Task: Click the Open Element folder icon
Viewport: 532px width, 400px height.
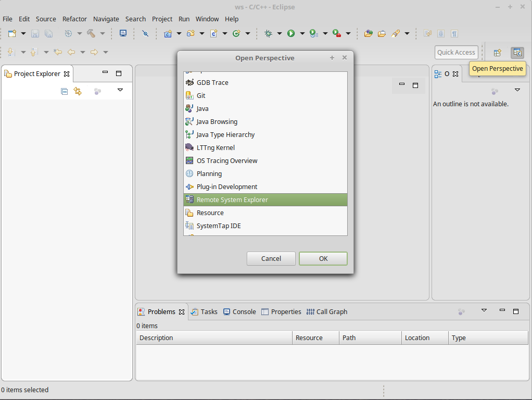Action: (369, 33)
